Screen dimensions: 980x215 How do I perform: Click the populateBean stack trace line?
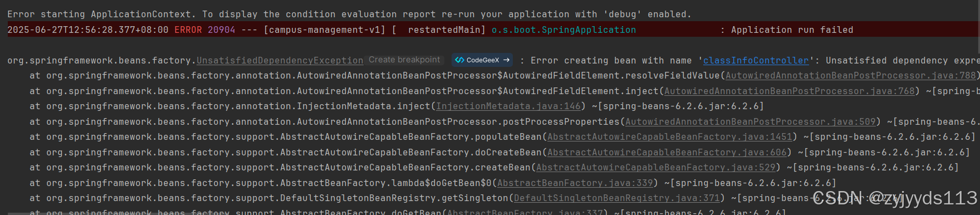[502, 137]
